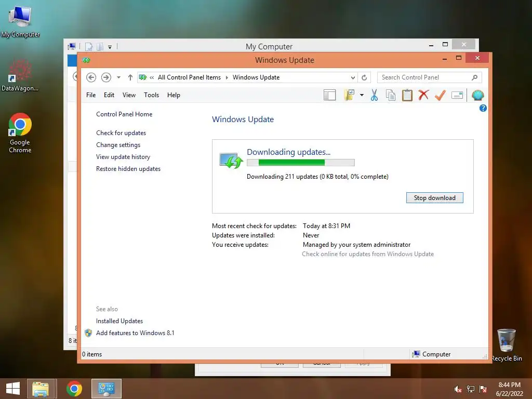532x399 pixels.
Task: Click the 0 items status bar text
Action: click(x=92, y=354)
